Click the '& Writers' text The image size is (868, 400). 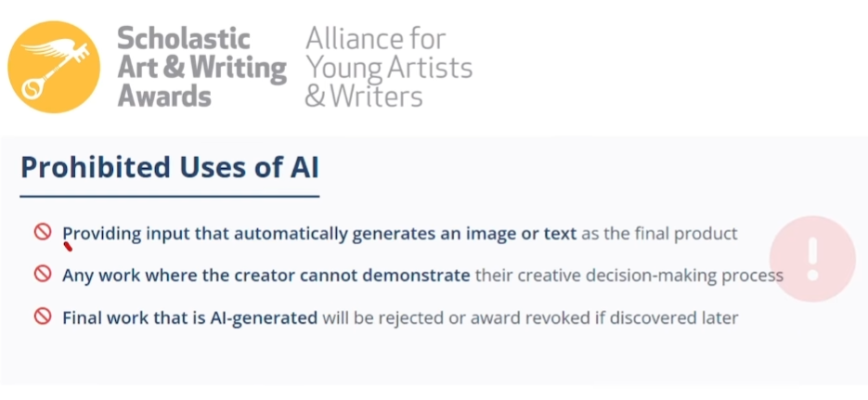tap(364, 96)
